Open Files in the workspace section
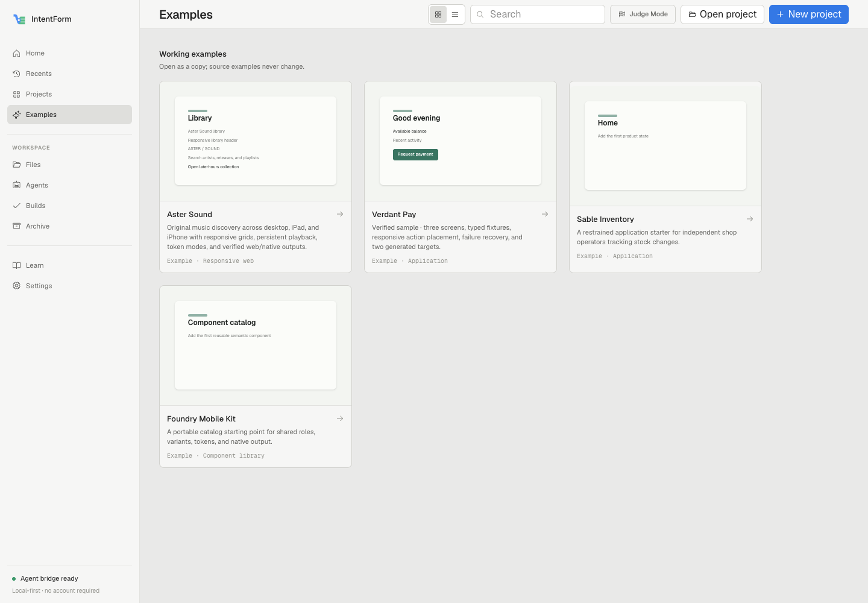The image size is (868, 603). 69,165
